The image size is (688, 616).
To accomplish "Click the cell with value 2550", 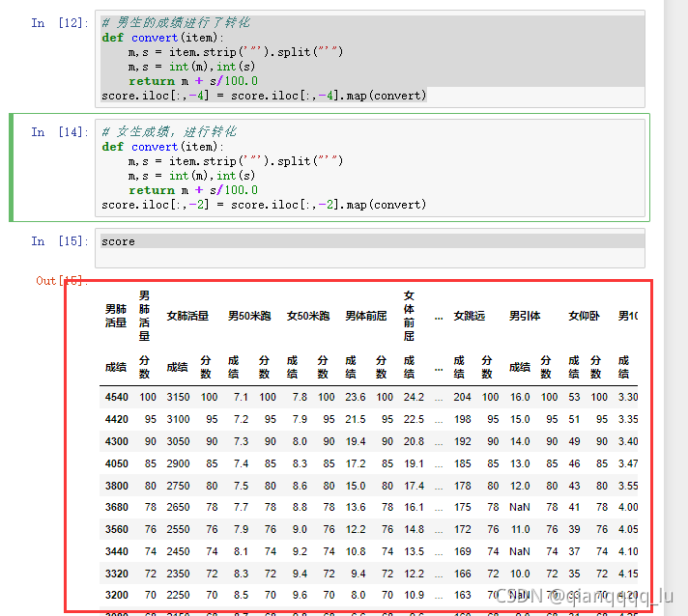I will (x=178, y=530).
